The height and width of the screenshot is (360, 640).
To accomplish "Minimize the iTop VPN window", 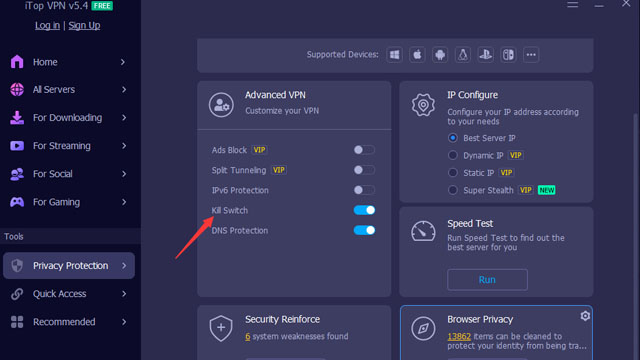I will 599,5.
